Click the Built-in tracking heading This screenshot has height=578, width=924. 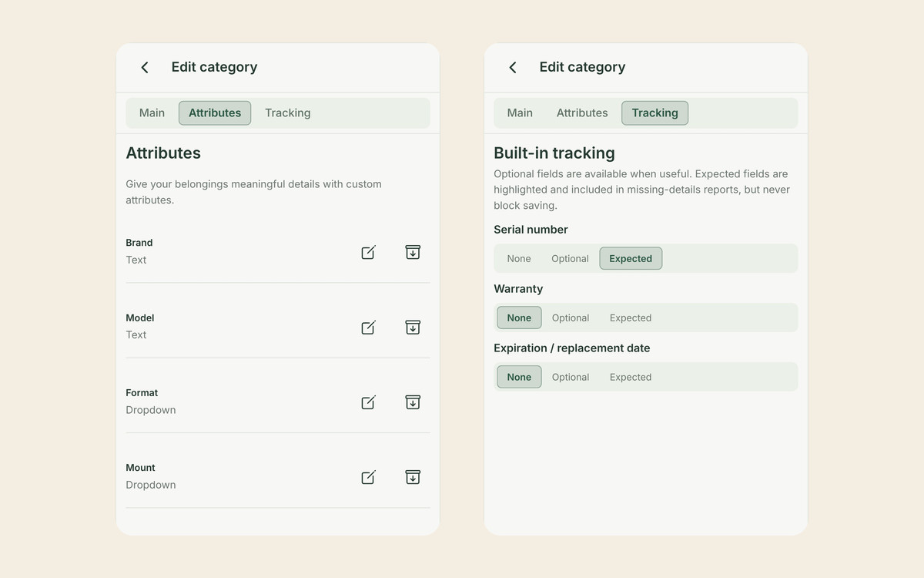point(554,153)
